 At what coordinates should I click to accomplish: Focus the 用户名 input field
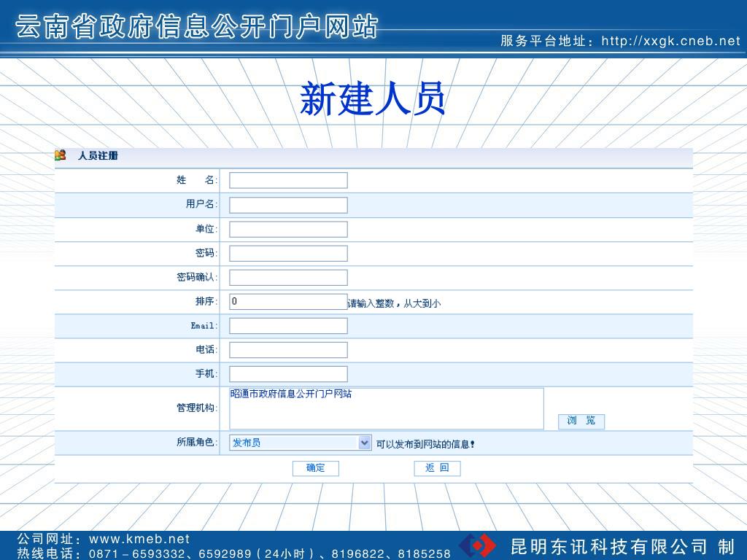coord(288,205)
